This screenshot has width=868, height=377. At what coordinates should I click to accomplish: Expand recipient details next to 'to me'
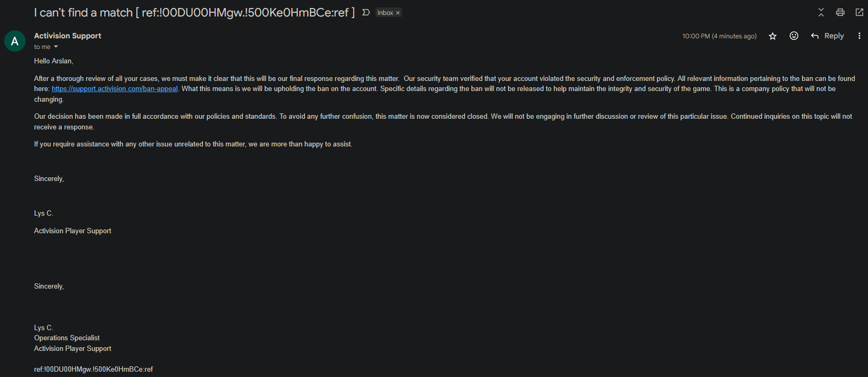pyautogui.click(x=56, y=47)
